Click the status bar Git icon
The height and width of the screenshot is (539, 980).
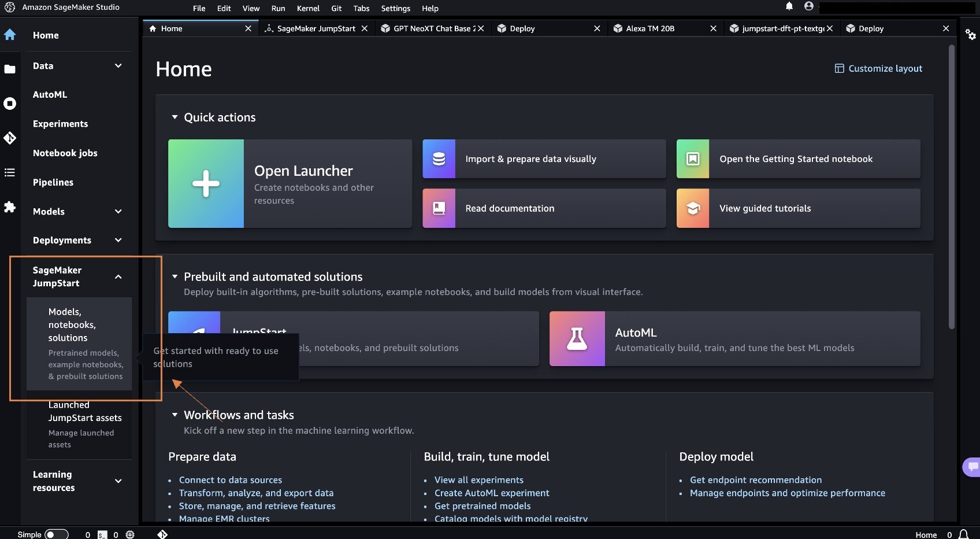(x=162, y=534)
